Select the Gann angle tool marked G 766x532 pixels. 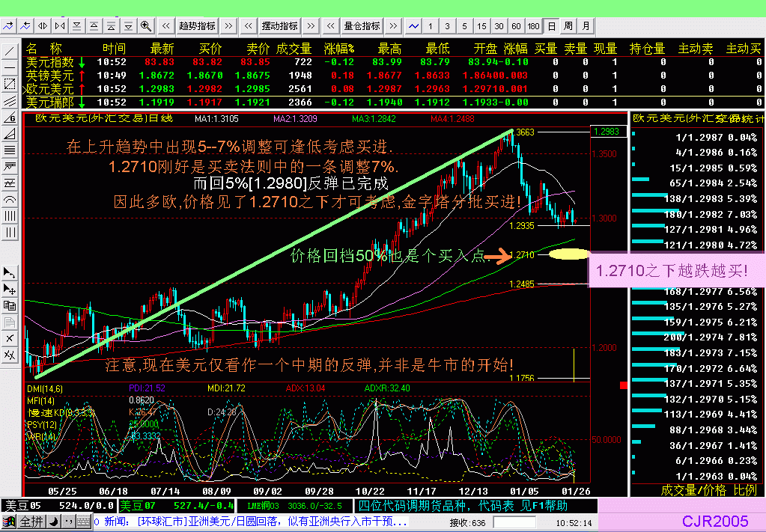pos(9,117)
